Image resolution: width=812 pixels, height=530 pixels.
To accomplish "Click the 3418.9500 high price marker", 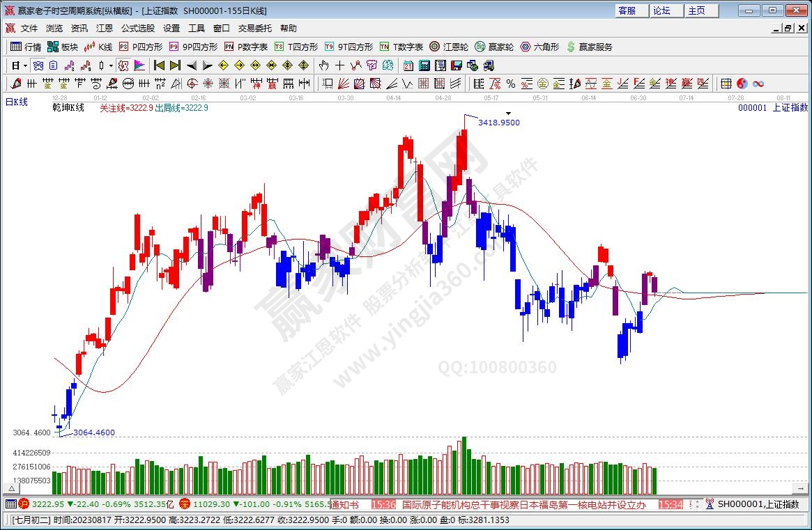I will tap(498, 123).
